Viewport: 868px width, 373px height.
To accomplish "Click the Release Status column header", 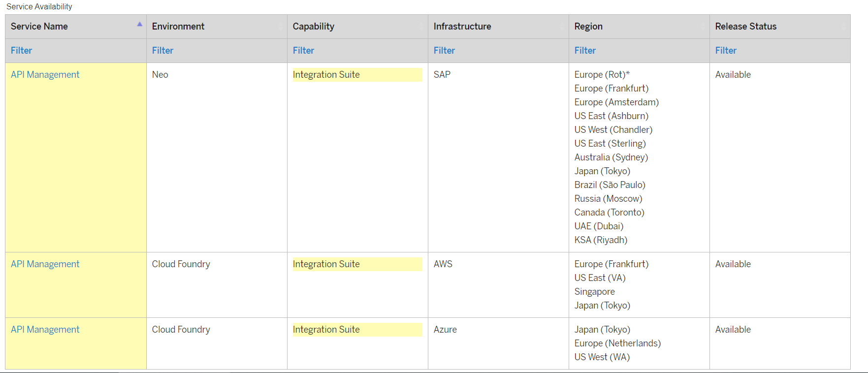I will point(745,27).
